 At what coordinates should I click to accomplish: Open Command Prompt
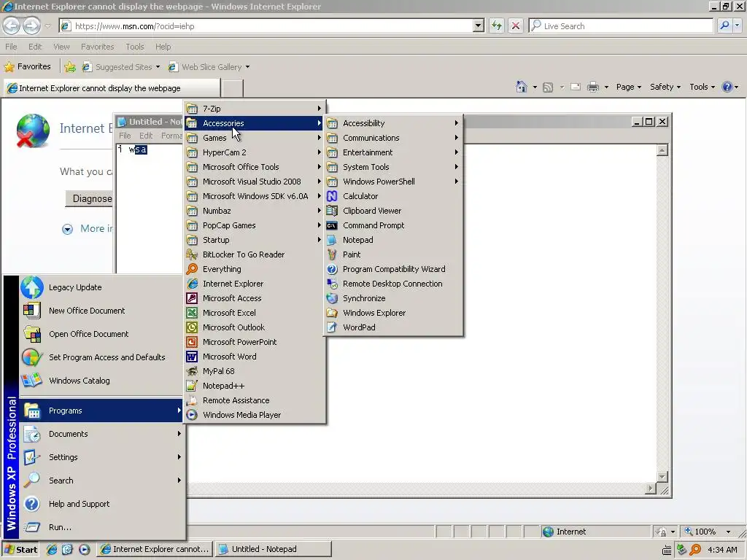pos(393,225)
